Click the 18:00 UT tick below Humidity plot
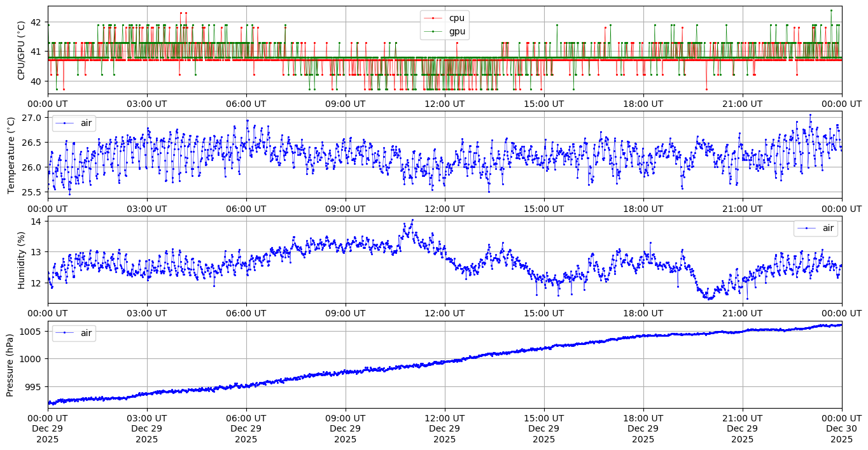This screenshot has width=868, height=450. tap(643, 313)
